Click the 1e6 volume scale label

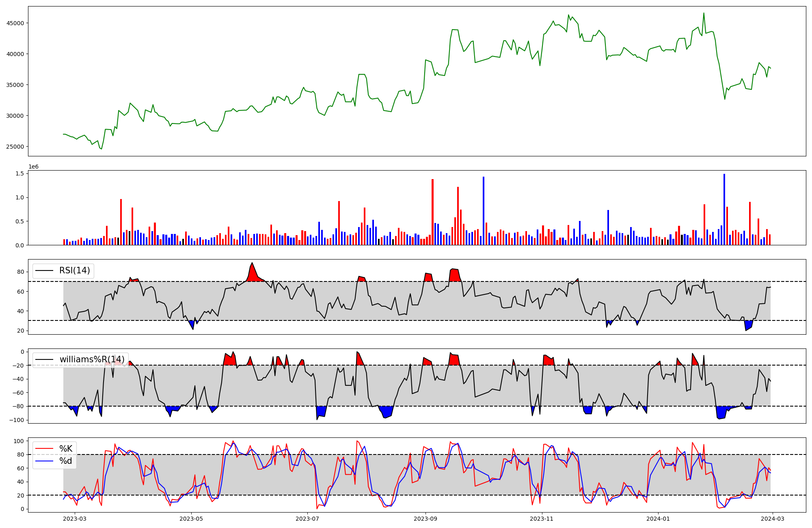(33, 167)
